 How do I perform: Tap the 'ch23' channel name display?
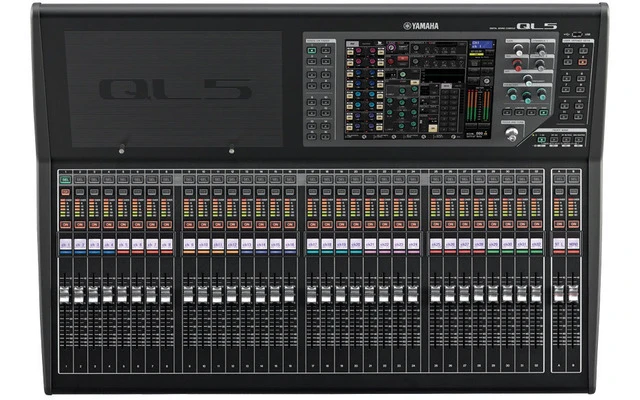point(399,244)
